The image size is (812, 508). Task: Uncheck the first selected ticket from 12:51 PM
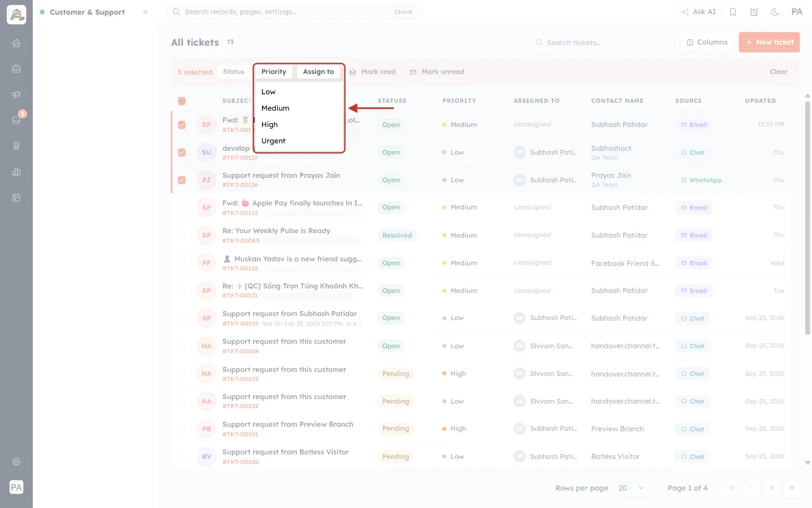pyautogui.click(x=182, y=125)
